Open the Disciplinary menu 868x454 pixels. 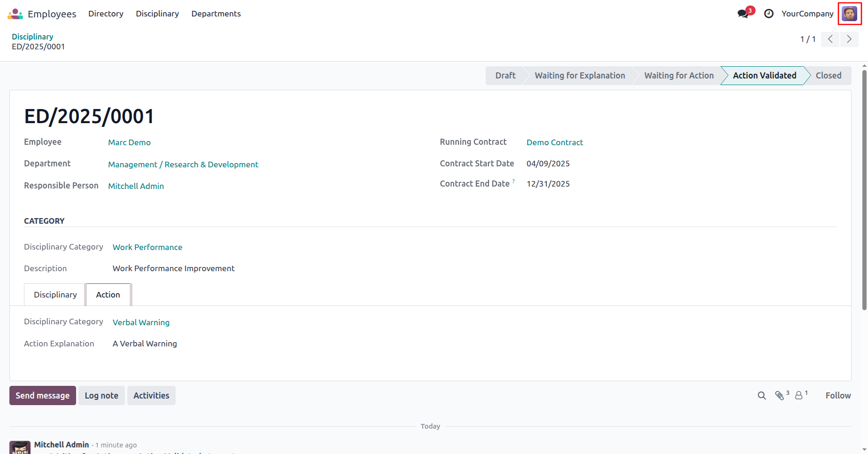point(157,14)
